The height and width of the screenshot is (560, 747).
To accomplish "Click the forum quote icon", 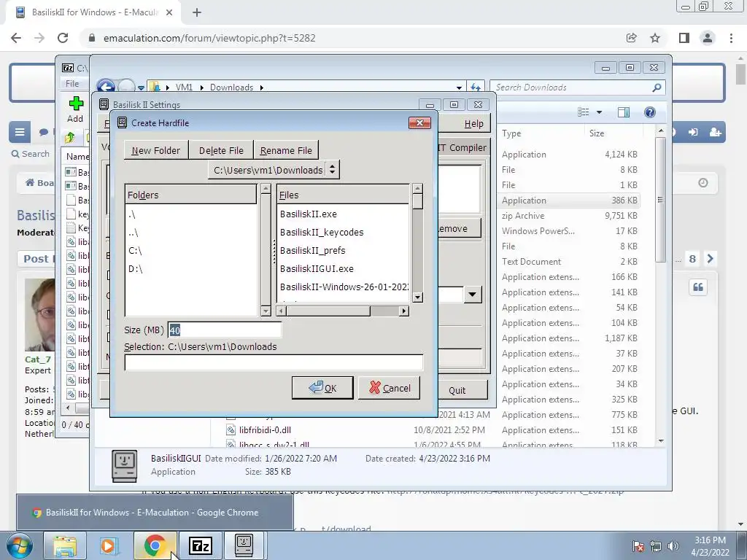I will 698,287.
